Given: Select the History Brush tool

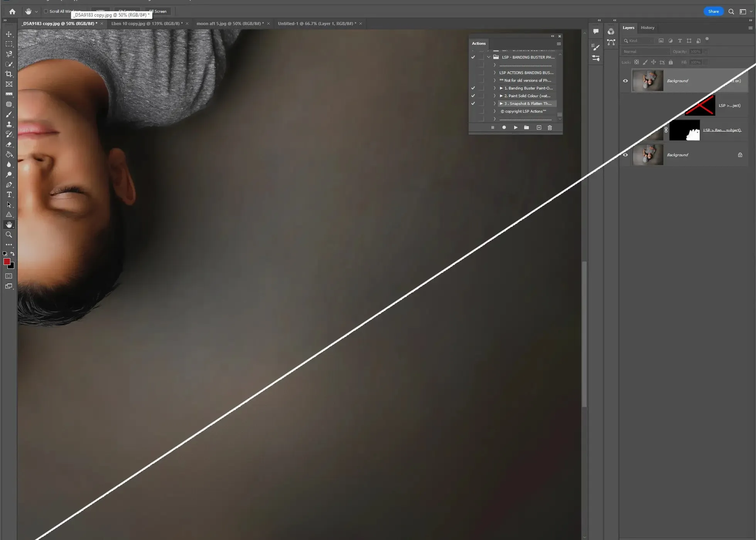Looking at the screenshot, I should tap(9, 134).
